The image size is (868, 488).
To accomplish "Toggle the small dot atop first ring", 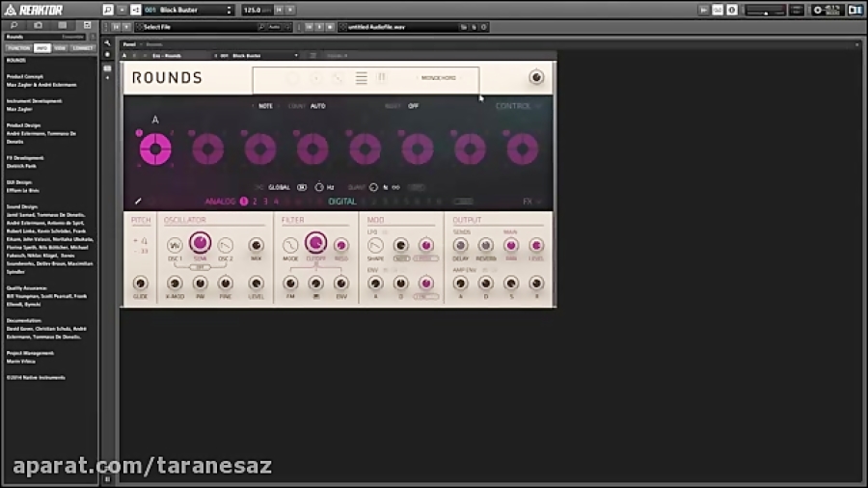I will (x=139, y=133).
